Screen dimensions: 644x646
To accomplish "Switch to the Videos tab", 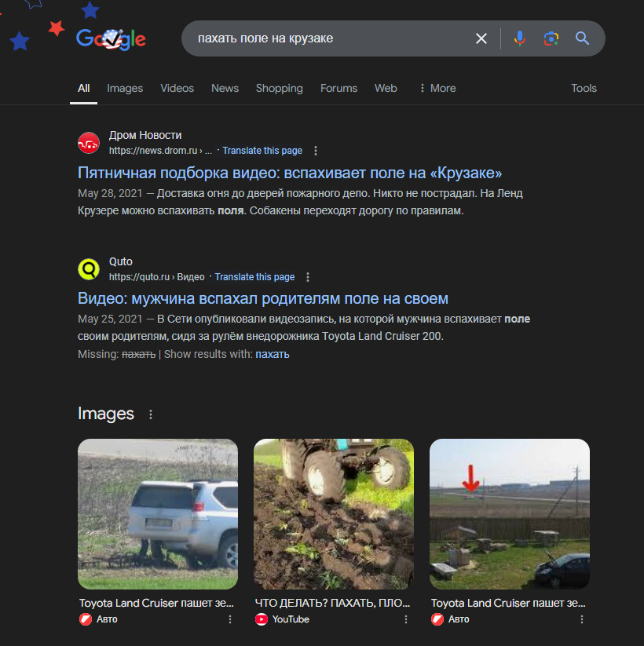I will (177, 88).
